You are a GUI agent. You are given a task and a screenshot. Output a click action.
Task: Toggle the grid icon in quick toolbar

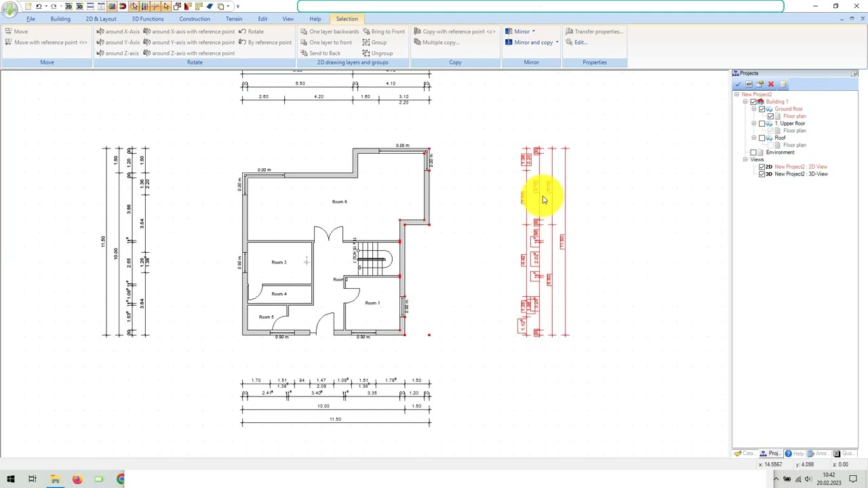[112, 6]
